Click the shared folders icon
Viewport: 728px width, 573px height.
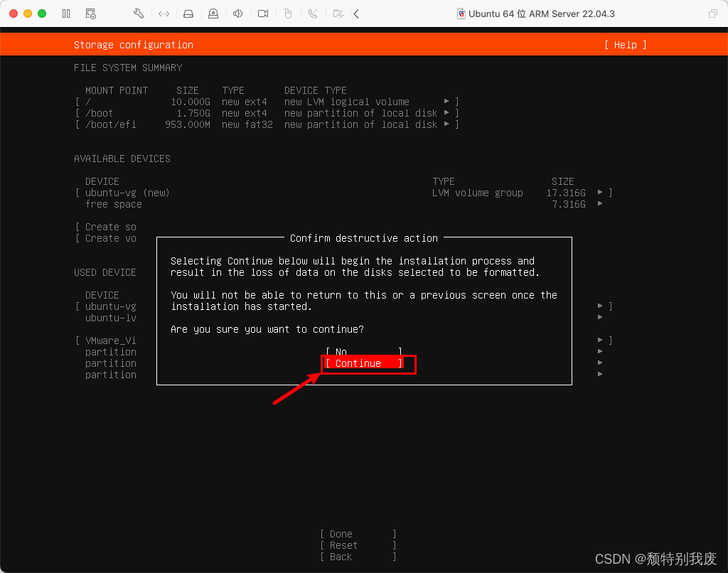coord(338,14)
